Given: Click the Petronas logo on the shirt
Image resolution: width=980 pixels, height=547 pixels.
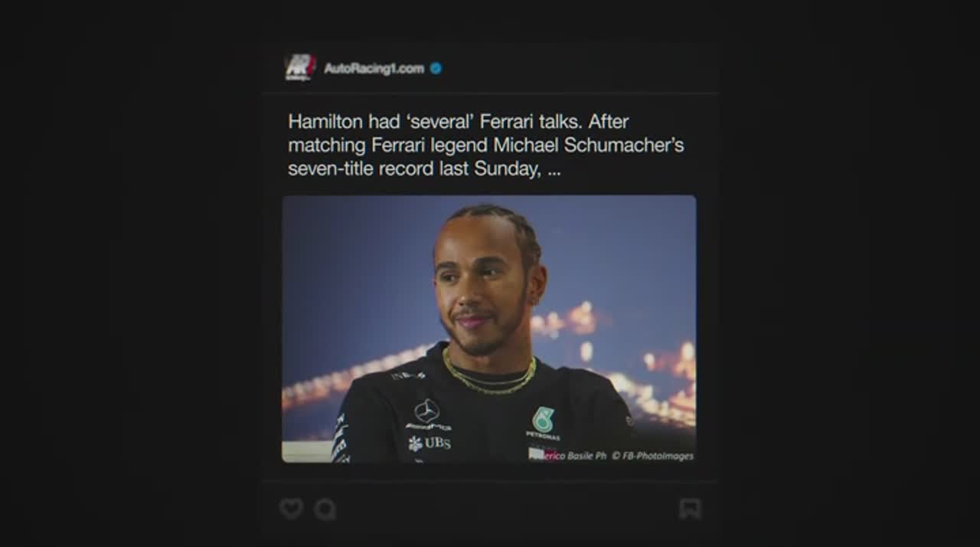Looking at the screenshot, I should click(x=543, y=424).
